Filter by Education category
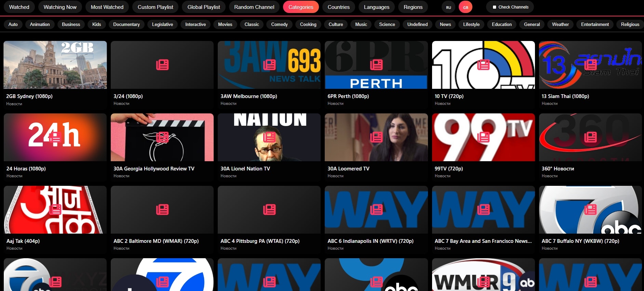 502,24
